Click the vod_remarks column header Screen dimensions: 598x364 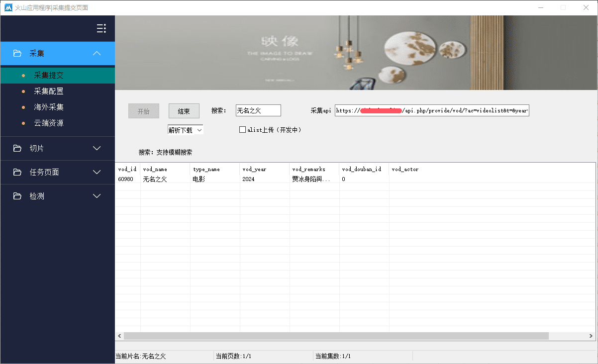click(x=314, y=169)
